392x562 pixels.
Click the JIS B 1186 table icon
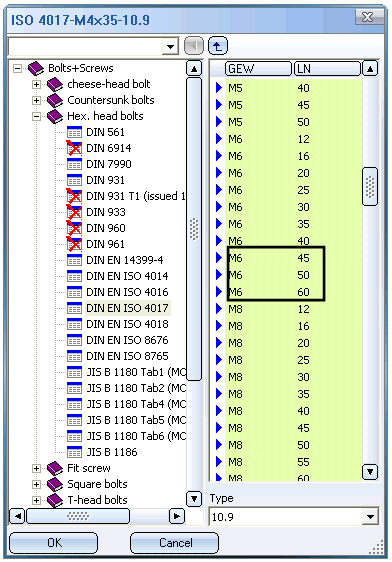75,452
